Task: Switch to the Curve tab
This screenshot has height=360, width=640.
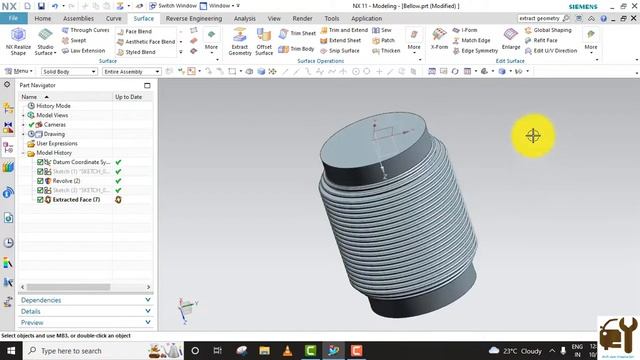Action: (113, 19)
